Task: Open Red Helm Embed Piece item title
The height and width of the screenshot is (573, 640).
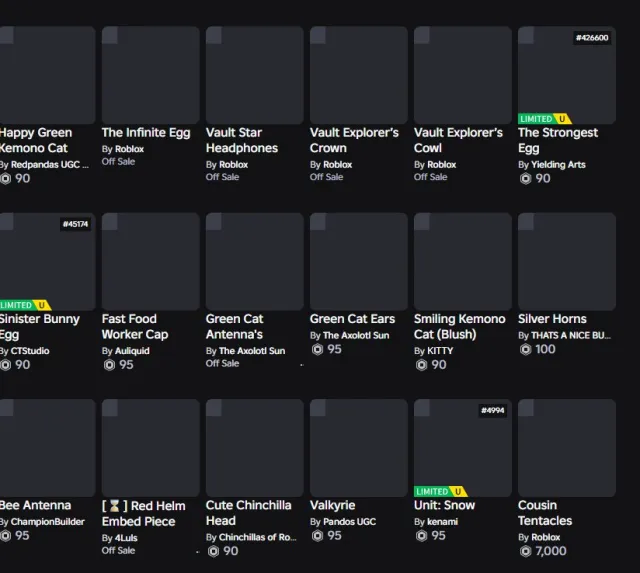Action: coord(144,513)
